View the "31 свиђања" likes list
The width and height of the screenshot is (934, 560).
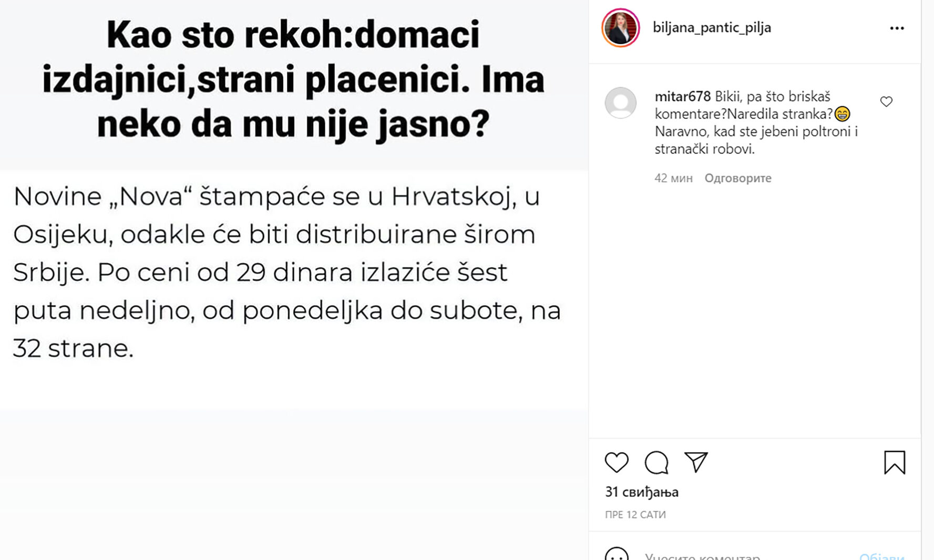tap(642, 492)
